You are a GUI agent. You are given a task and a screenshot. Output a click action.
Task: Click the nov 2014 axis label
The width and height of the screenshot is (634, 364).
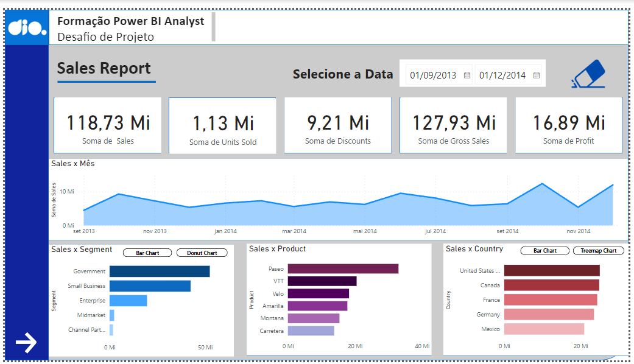(x=578, y=231)
